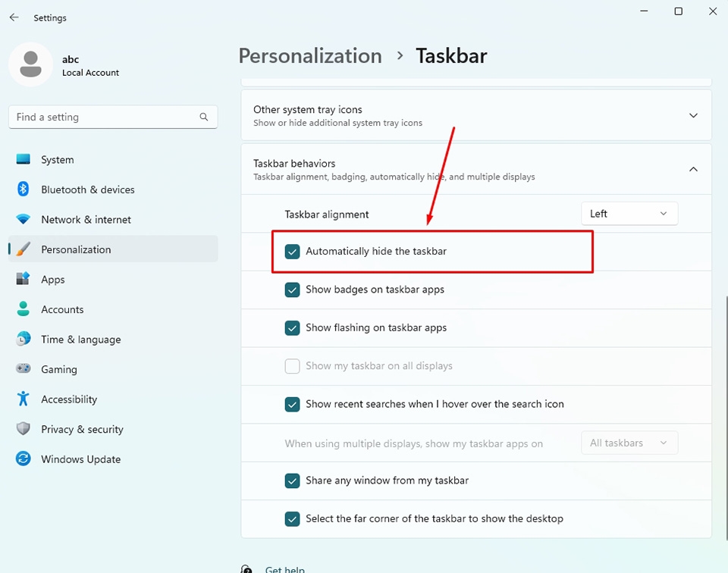This screenshot has height=573, width=728.
Task: Toggle far corner show desktop checkbox
Action: [292, 518]
